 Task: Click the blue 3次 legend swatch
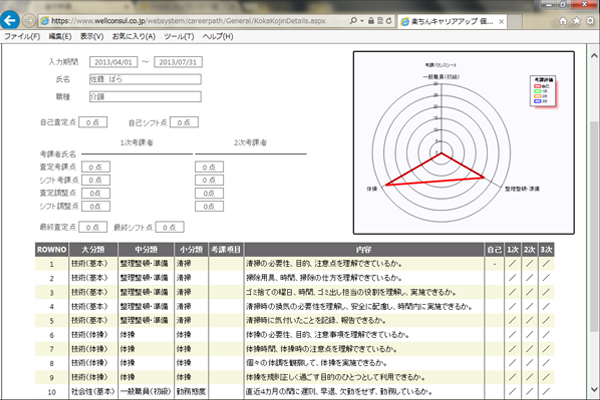coord(537,101)
